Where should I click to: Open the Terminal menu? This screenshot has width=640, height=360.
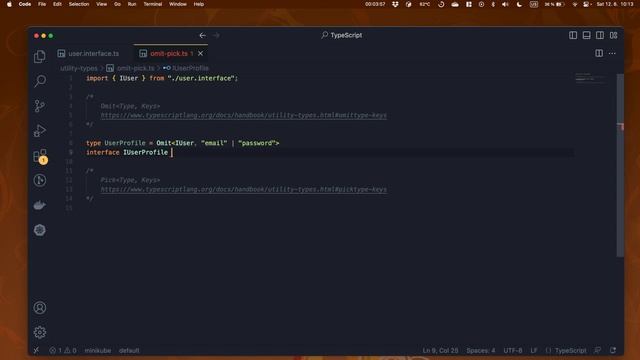153,4
